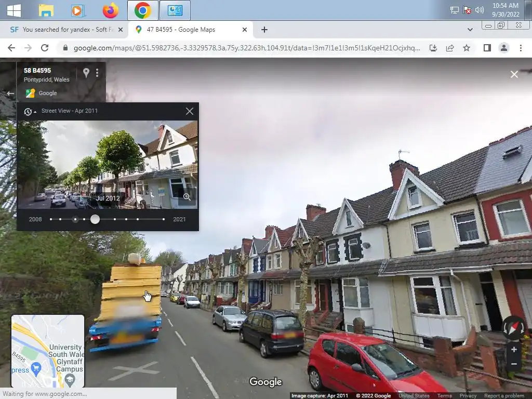The height and width of the screenshot is (399, 532).
Task: Open the minimap in bottom-left
Action: [48, 351]
